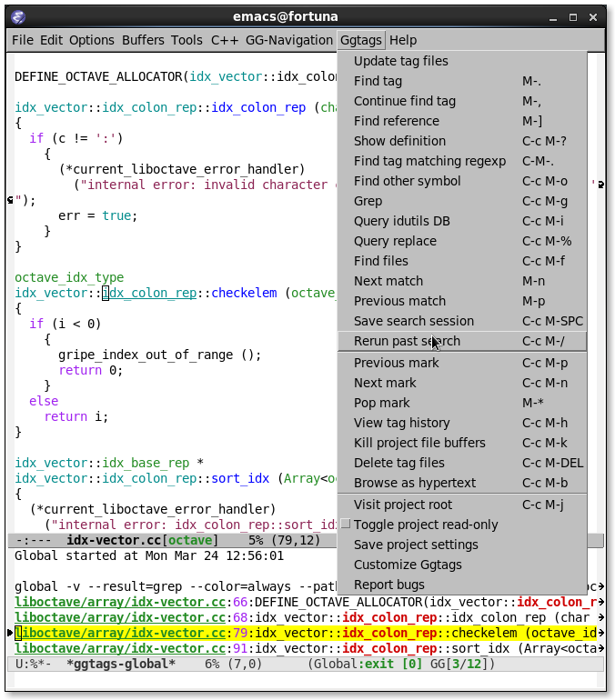Screen dimensions: 615x700
Task: Open idx-vector.cc link at line 91
Action: click(x=120, y=649)
